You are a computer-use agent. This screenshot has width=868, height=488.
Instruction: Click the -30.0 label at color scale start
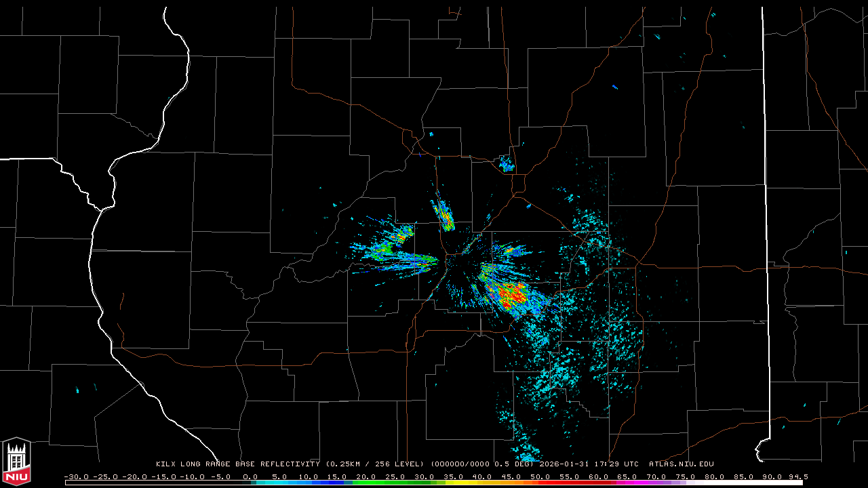click(x=75, y=476)
